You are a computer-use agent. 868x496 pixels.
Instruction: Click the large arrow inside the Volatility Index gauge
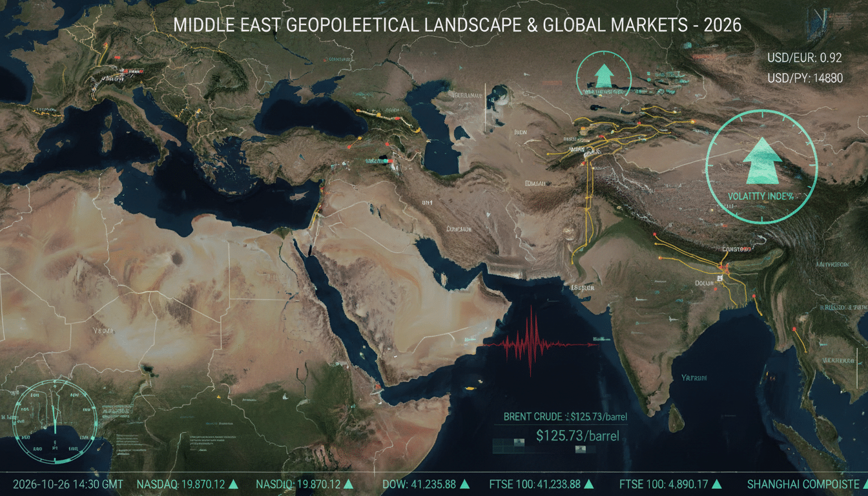761,161
